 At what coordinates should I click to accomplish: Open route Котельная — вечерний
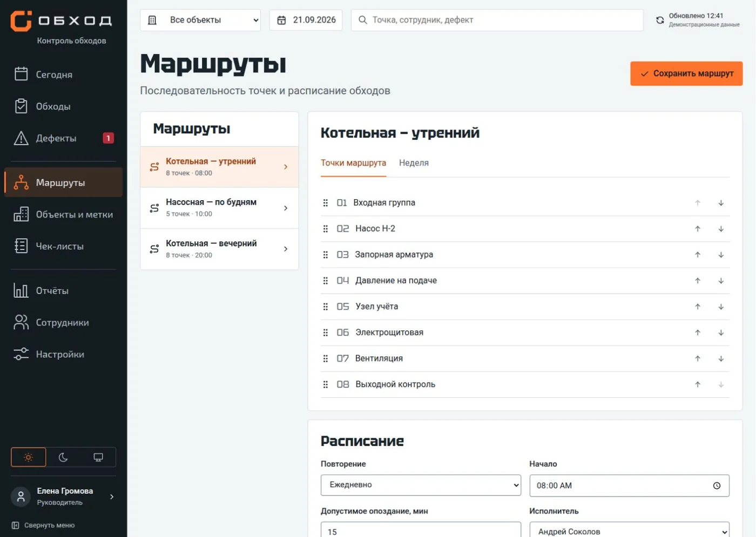tap(219, 249)
